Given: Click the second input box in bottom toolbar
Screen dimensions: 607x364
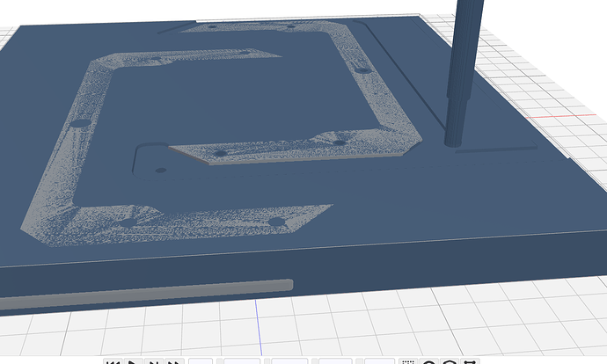Looking at the screenshot, I should 242,361.
